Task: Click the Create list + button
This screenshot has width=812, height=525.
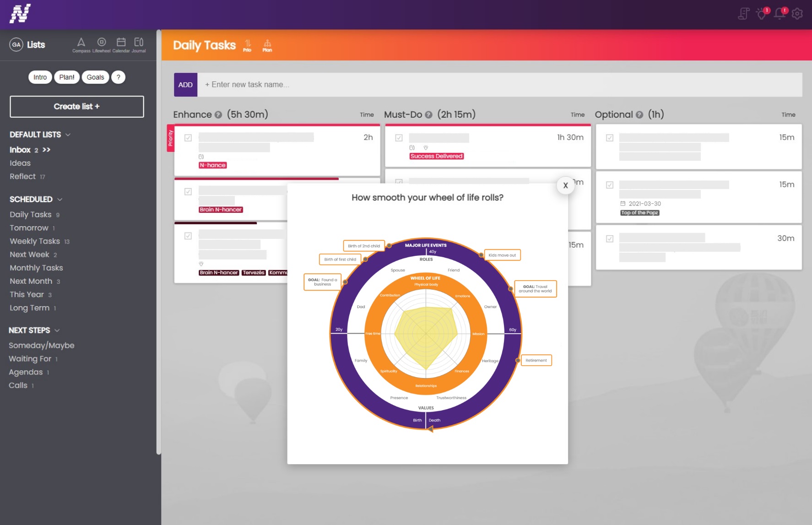Action: (x=77, y=107)
